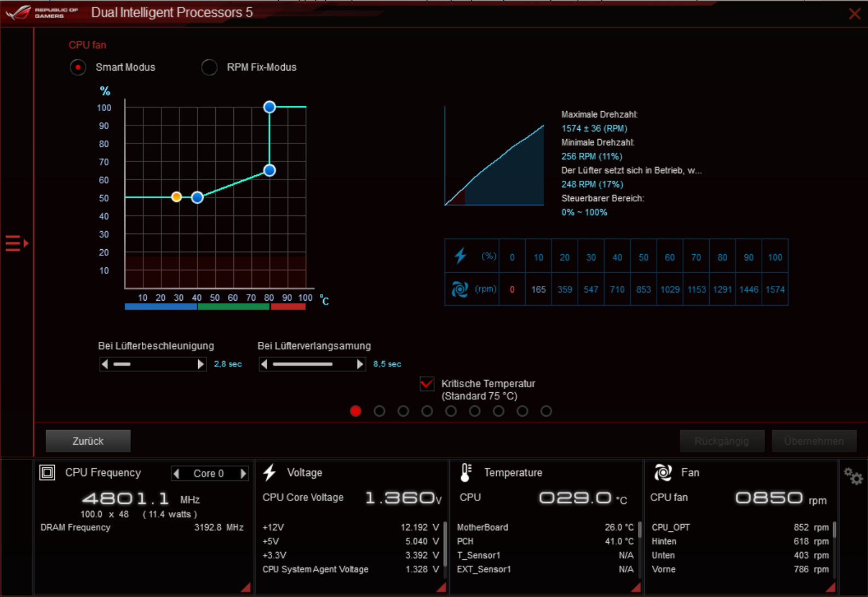The image size is (868, 597).
Task: Increase Lüfterverlangsamung time with right arrow
Action: pos(360,364)
